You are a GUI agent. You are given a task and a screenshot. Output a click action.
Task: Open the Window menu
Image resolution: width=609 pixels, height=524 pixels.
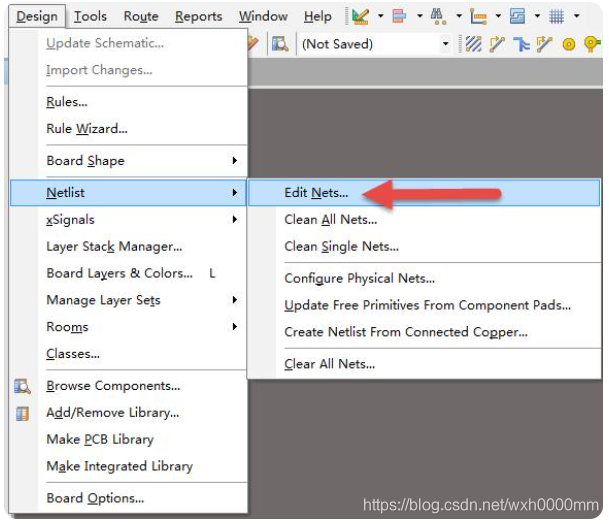[x=263, y=16]
